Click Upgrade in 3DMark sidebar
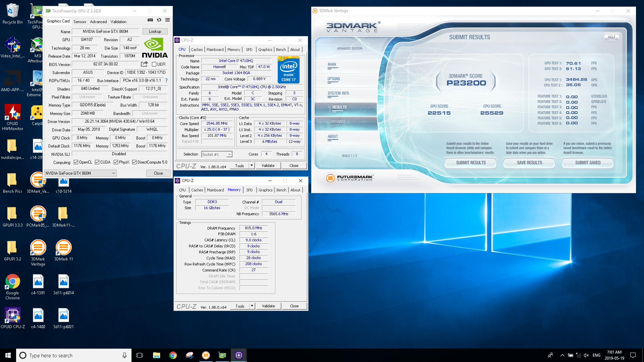 click(338, 122)
